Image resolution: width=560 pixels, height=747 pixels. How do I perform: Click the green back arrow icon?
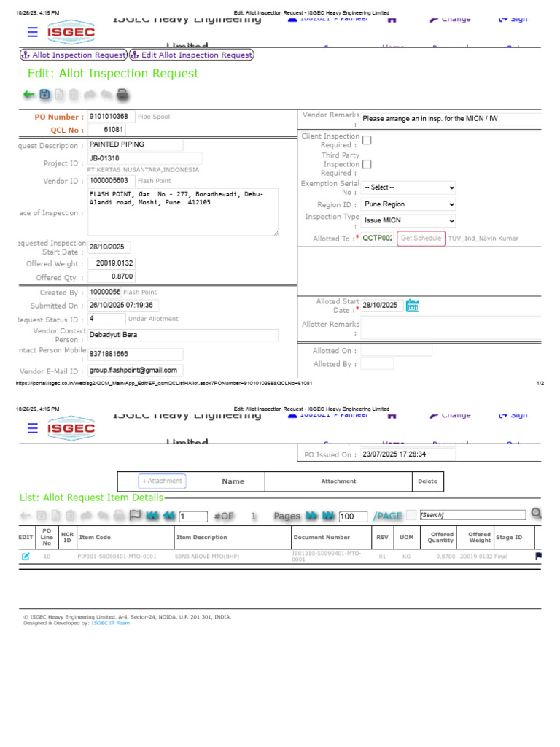28,94
